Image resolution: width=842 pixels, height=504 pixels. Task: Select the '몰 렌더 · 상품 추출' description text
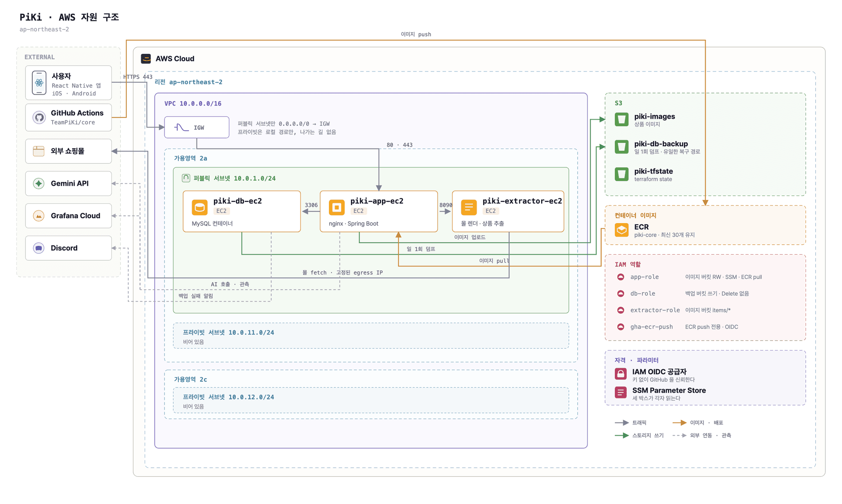pos(482,224)
